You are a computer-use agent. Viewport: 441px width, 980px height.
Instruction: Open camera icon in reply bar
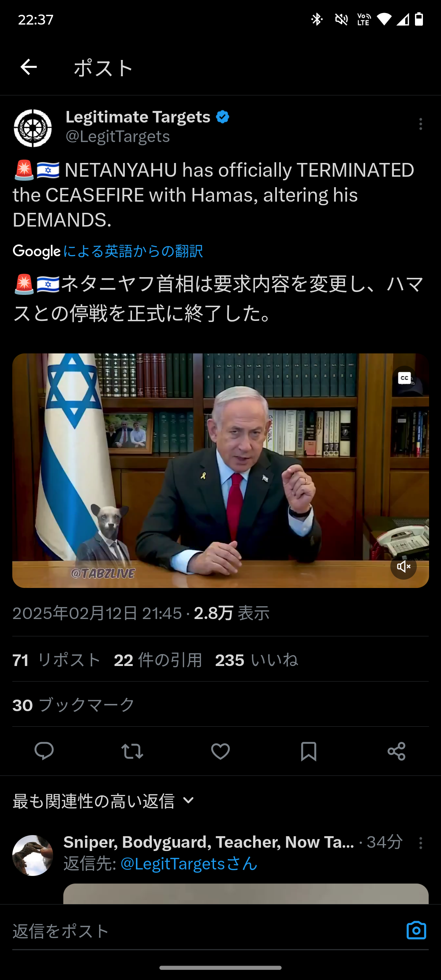[x=416, y=930]
